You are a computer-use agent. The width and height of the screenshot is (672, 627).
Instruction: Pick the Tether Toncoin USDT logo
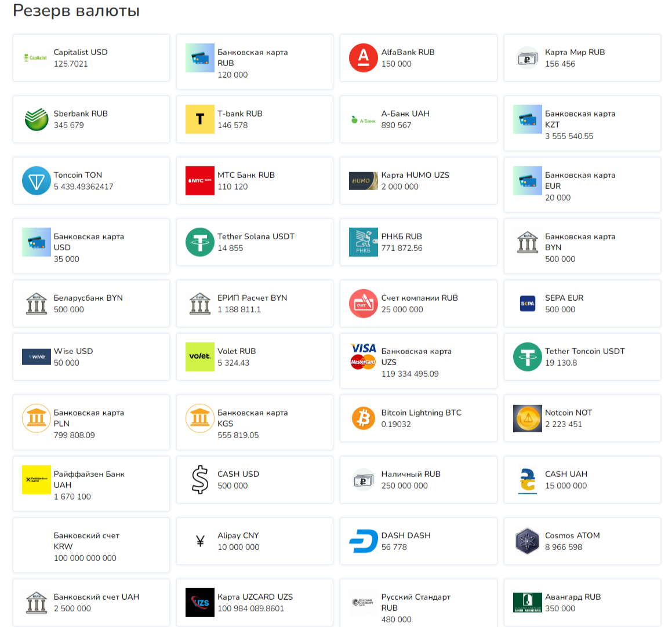[x=528, y=357]
